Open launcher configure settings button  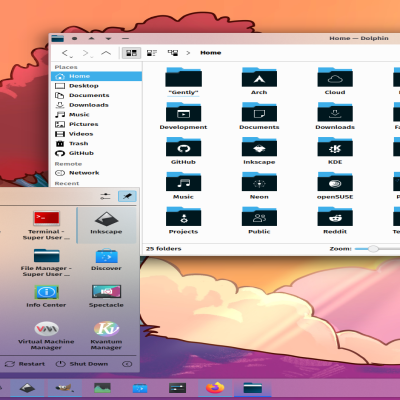[x=105, y=196]
